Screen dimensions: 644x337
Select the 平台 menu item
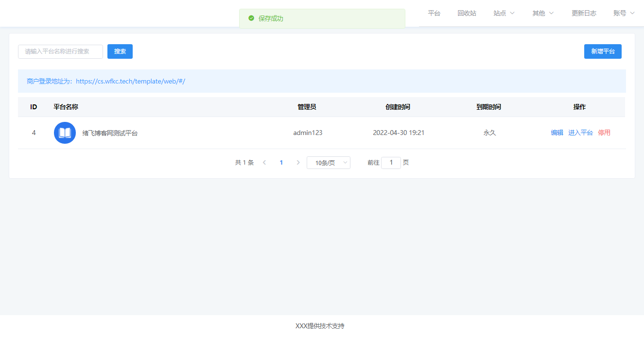click(434, 13)
